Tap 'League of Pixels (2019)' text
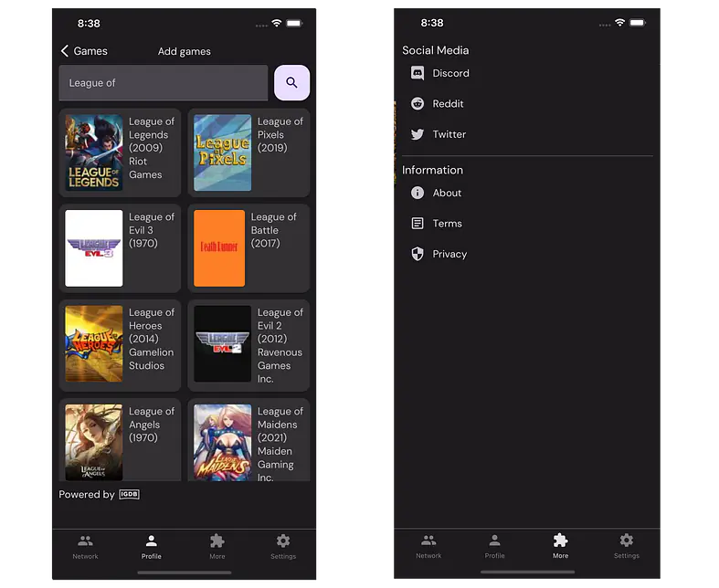This screenshot has height=588, width=719. (280, 135)
